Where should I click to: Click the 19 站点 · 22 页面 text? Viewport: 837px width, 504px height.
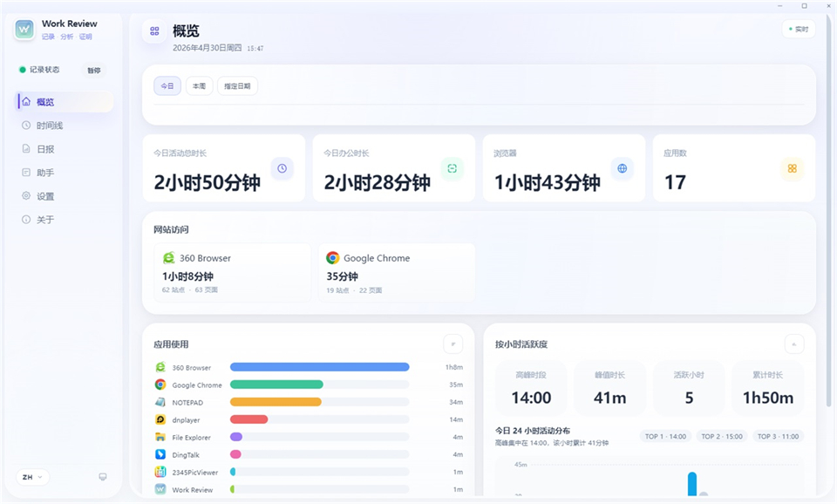coord(354,290)
